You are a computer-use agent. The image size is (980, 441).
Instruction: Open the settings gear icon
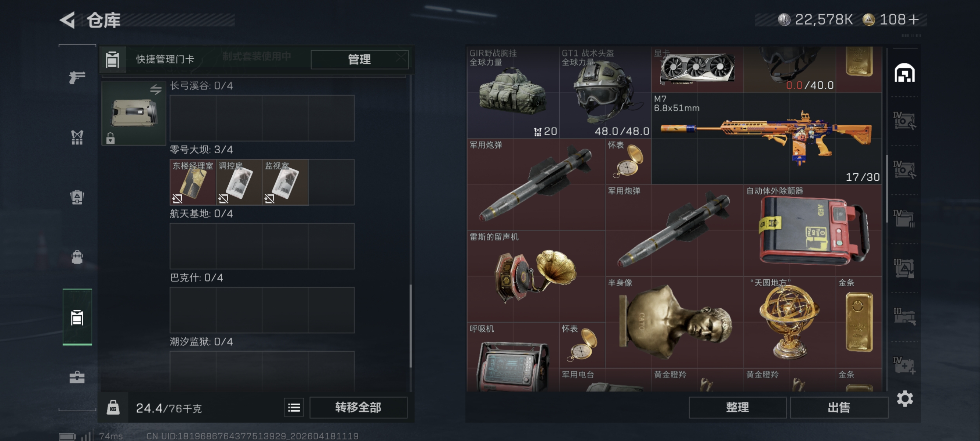click(905, 399)
